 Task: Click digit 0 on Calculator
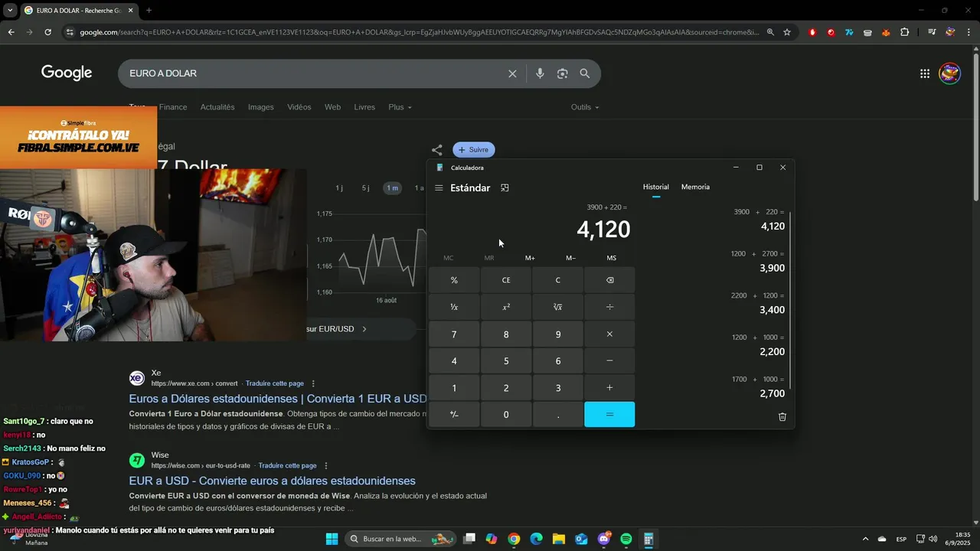point(506,415)
